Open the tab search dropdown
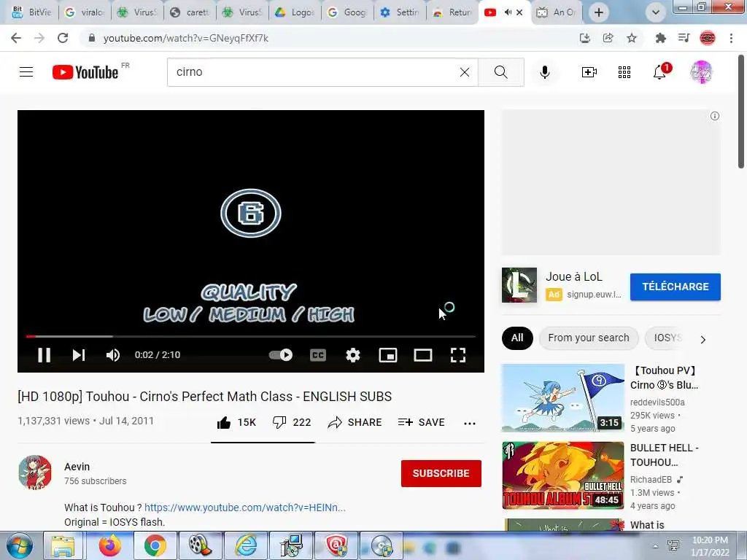747x560 pixels. [x=656, y=12]
